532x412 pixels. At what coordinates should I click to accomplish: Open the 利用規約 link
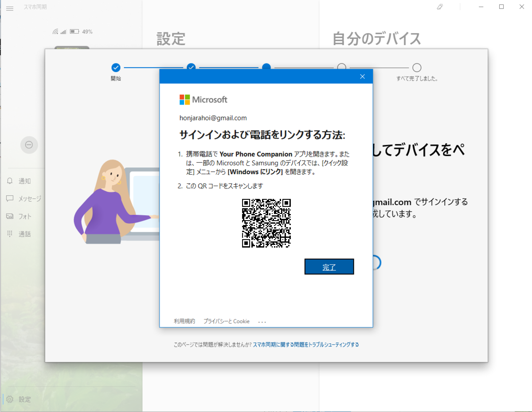[x=184, y=321]
